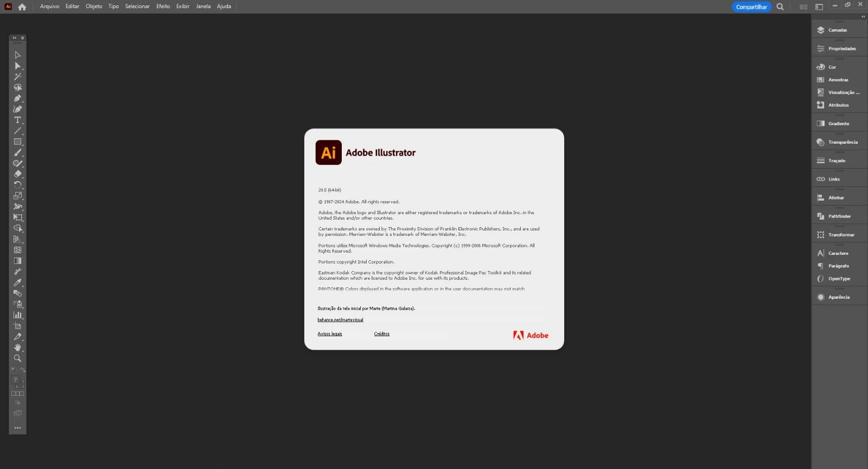The width and height of the screenshot is (868, 469).
Task: Open the behance.net/martevisual link
Action: (x=340, y=320)
